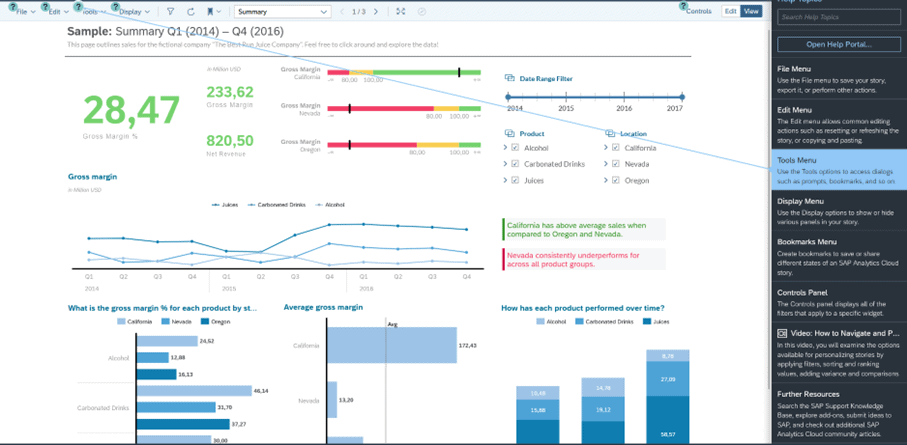Open the Display menu
This screenshot has height=445, width=907.
click(133, 12)
